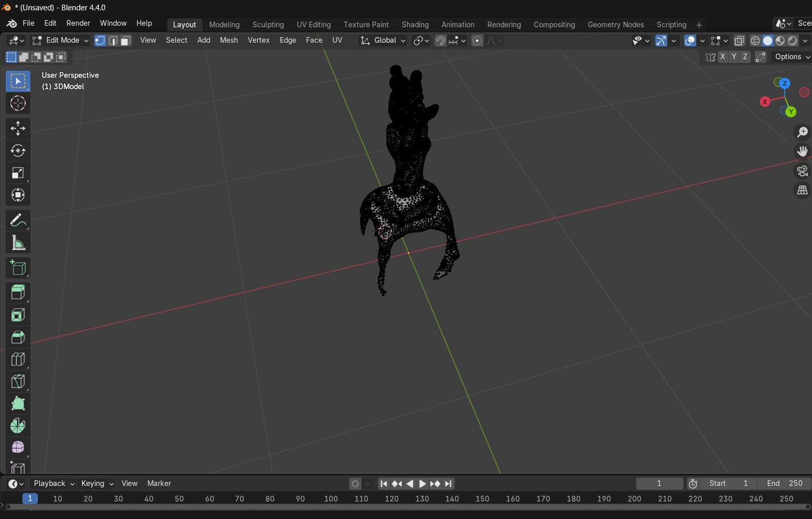Toggle camera view in viewport
This screenshot has height=519, width=812.
click(x=802, y=171)
